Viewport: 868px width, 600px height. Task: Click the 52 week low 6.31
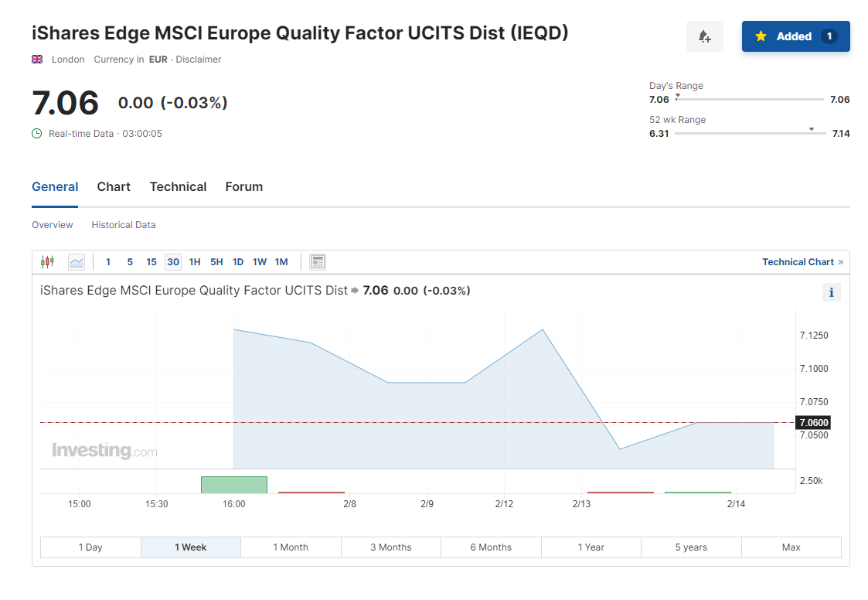click(659, 134)
